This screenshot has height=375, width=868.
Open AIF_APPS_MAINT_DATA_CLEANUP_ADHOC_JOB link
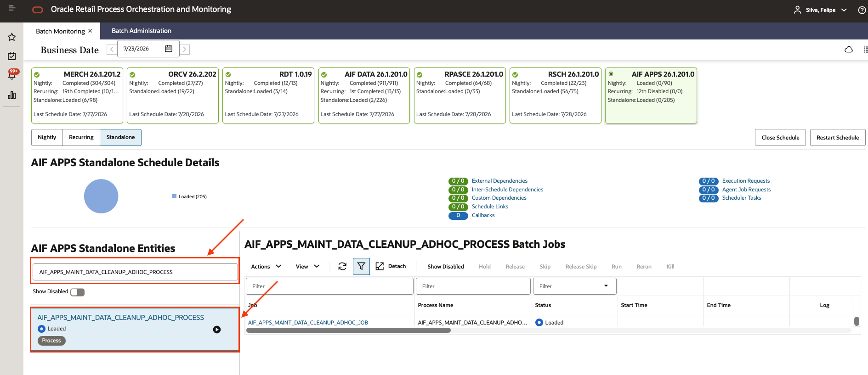308,323
